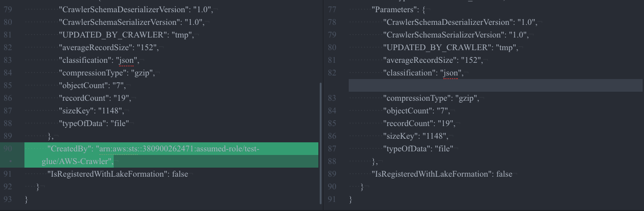Click "averageRecordSize" key in left pane
The height and width of the screenshot is (211, 644).
97,47
